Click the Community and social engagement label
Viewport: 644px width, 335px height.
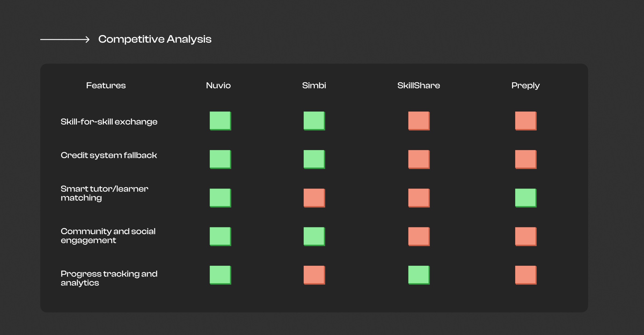pos(108,236)
